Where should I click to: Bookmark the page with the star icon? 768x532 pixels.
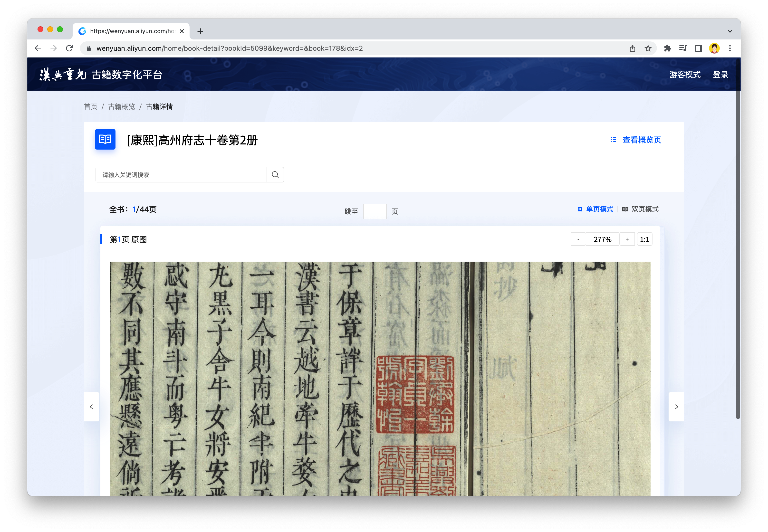coord(648,48)
